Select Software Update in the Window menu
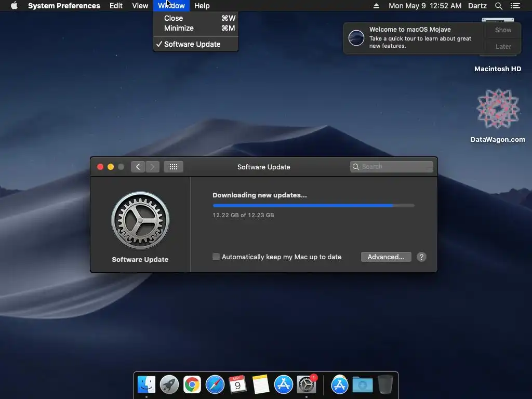The width and height of the screenshot is (532, 399). pos(196,44)
